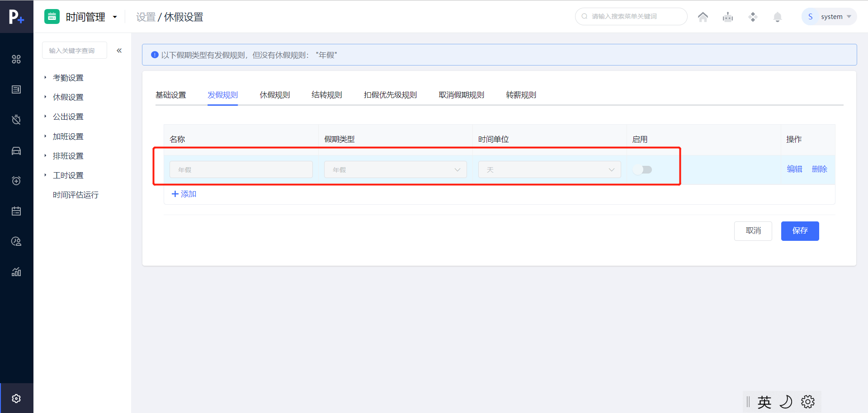Viewport: 868px width, 413px height.
Task: Focus the 输入关键字查询 sidebar search box
Action: pos(75,51)
